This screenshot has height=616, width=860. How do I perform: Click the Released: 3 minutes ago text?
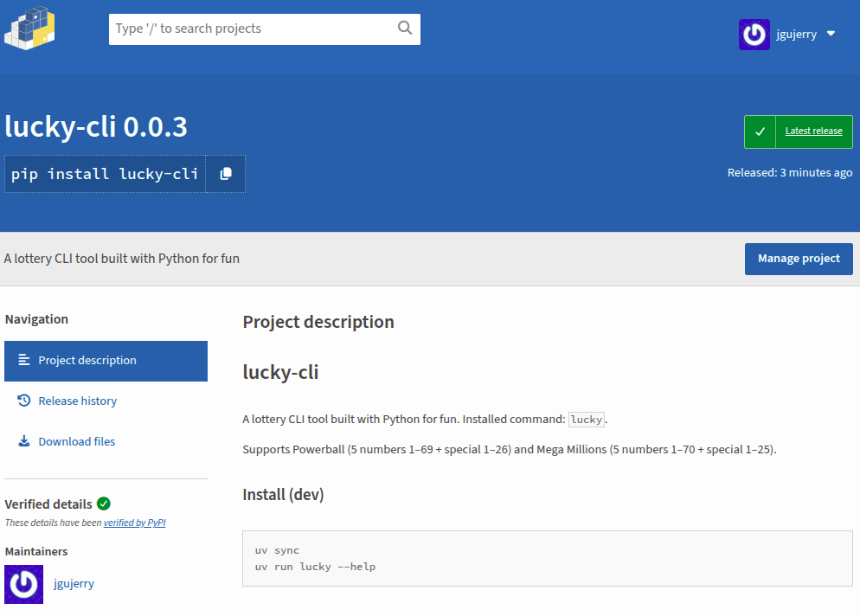790,172
